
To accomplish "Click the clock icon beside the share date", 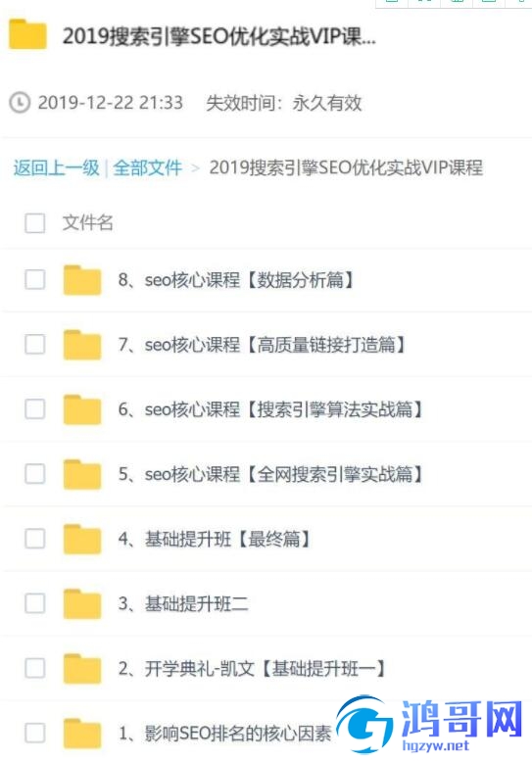I will 20,103.
